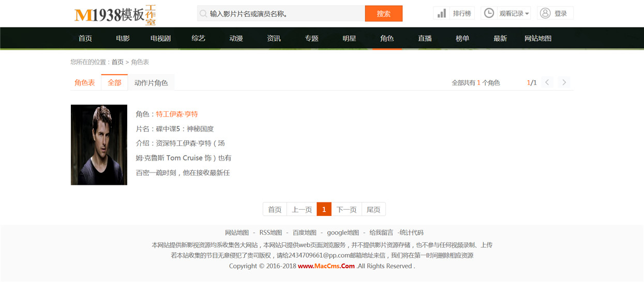Image resolution: width=644 pixels, height=307 pixels.
Task: Click the Tom Cruise role thumbnail
Action: pyautogui.click(x=99, y=145)
